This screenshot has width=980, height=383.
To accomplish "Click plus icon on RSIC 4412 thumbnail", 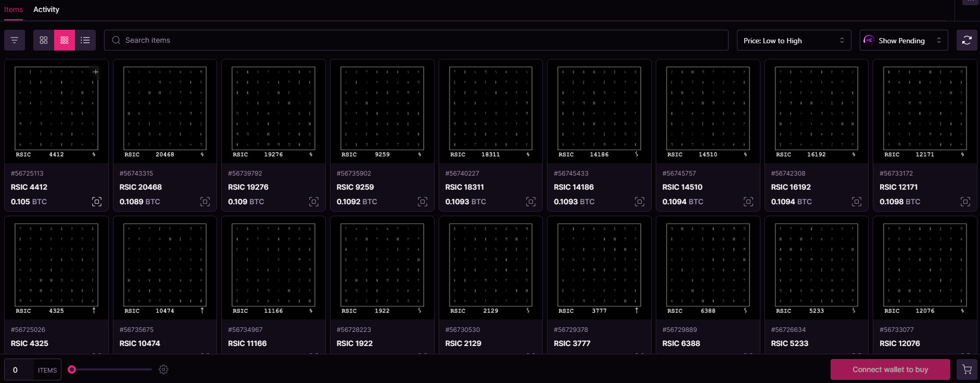I will click(96, 72).
